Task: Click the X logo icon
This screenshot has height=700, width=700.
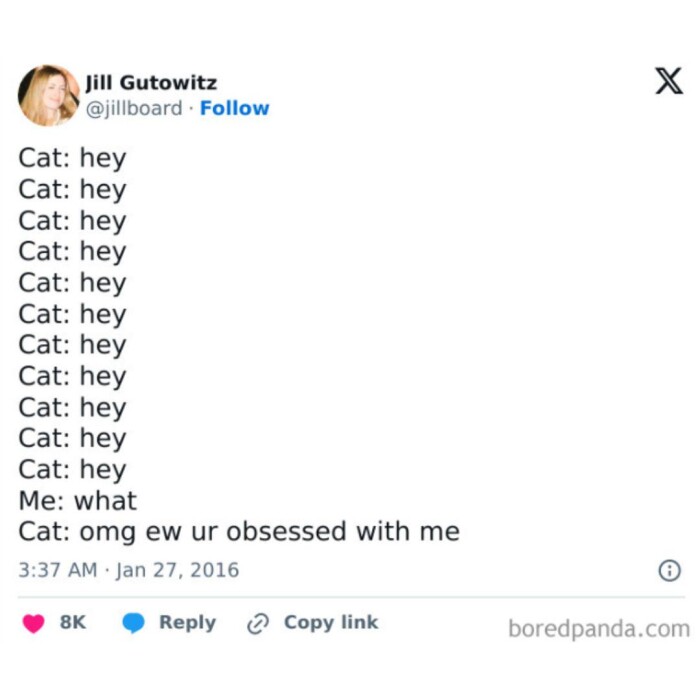Action: (x=669, y=81)
